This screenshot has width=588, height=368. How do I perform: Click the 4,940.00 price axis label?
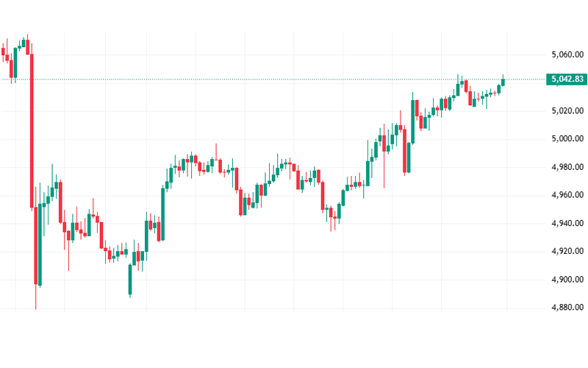click(567, 223)
